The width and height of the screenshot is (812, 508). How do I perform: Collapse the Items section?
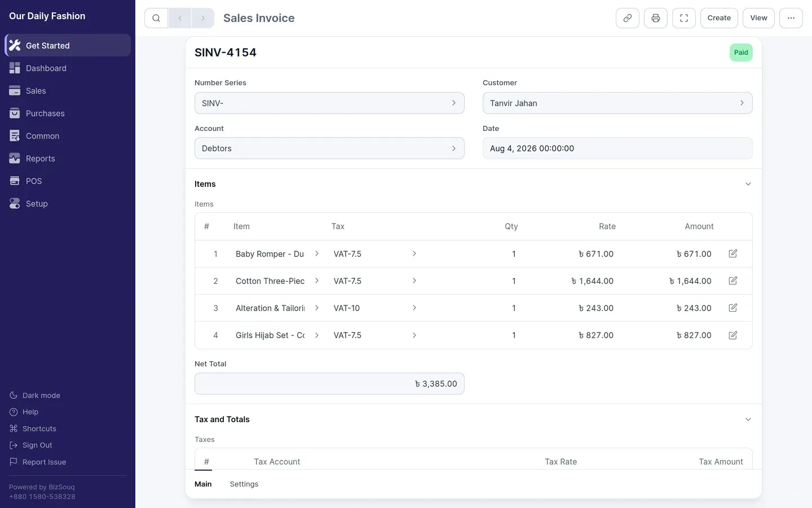pyautogui.click(x=748, y=184)
